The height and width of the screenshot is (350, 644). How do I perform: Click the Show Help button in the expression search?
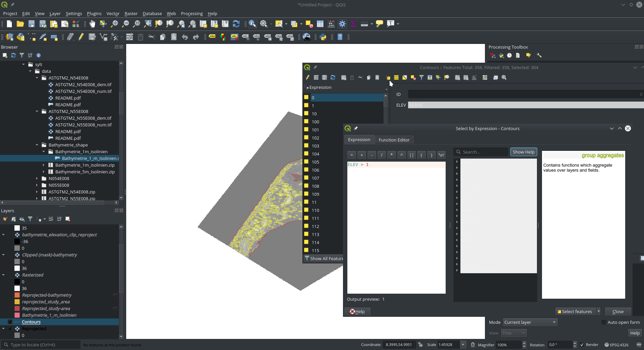[524, 152]
